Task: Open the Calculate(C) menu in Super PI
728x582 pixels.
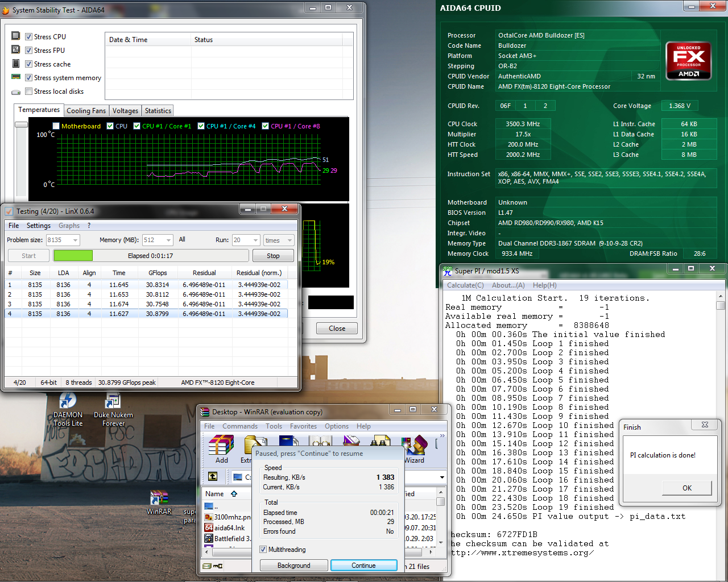Action: pyautogui.click(x=465, y=285)
